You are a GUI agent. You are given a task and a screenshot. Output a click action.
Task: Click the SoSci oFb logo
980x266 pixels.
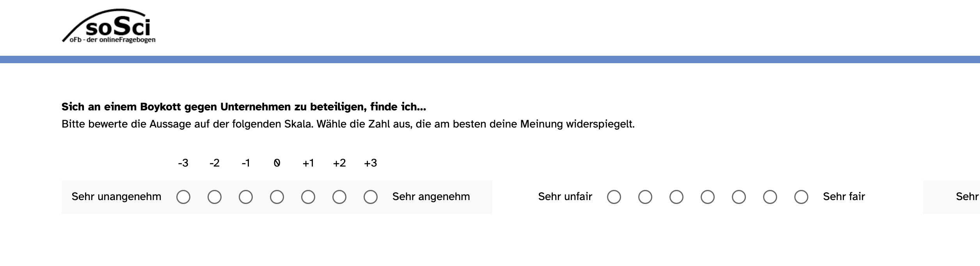click(x=109, y=26)
